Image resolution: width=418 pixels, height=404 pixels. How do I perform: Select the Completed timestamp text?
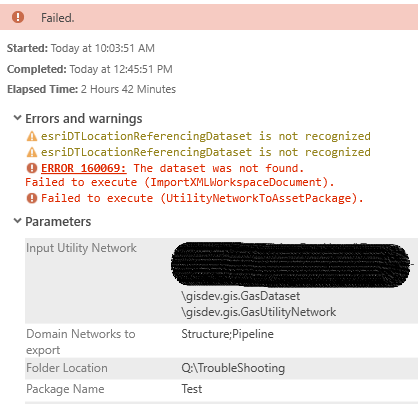[121, 69]
